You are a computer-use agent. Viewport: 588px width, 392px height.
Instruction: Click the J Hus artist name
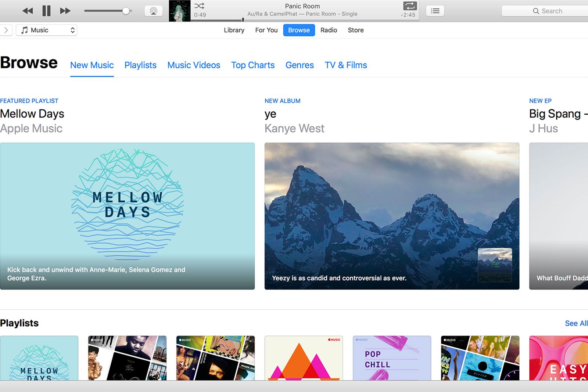pyautogui.click(x=544, y=129)
